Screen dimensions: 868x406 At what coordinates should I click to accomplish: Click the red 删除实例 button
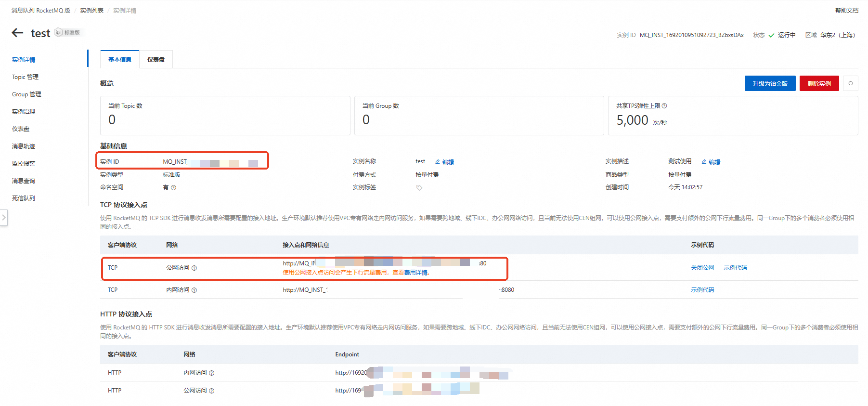[x=819, y=83]
